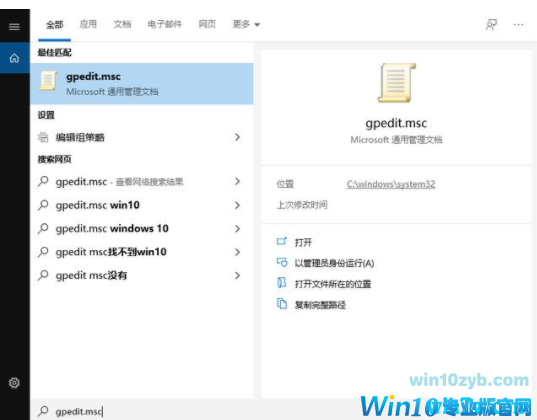Choose 打开文件所在的位置
The width and height of the screenshot is (537, 420).
(x=333, y=284)
